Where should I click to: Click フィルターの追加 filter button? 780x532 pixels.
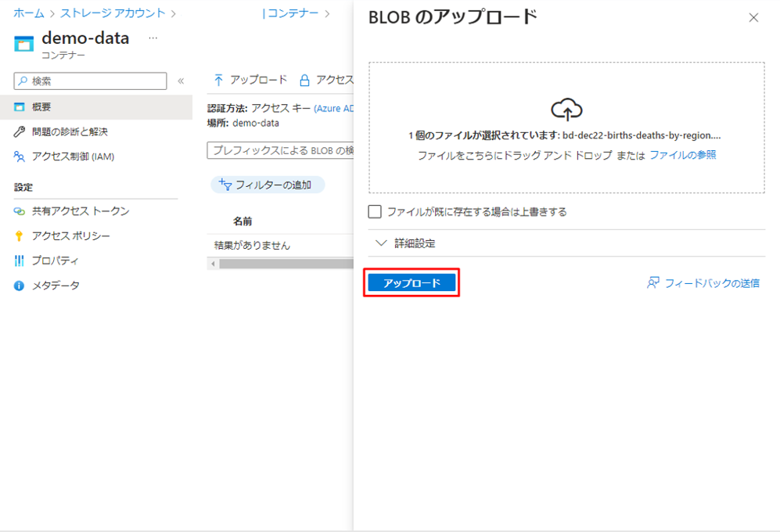tap(268, 185)
